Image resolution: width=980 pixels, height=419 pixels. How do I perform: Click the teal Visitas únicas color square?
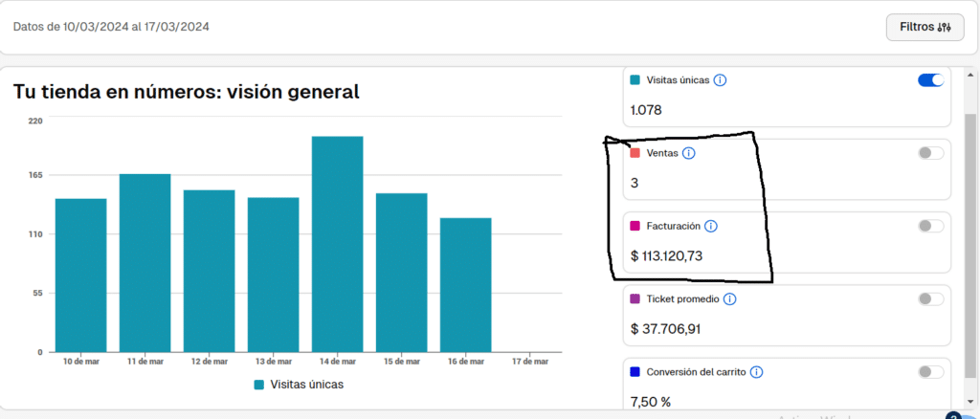pos(635,80)
